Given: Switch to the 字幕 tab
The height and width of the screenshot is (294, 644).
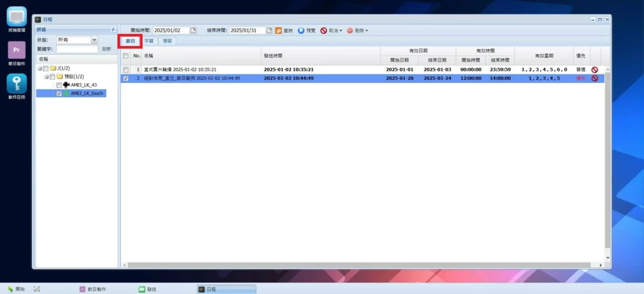Looking at the screenshot, I should [x=149, y=41].
